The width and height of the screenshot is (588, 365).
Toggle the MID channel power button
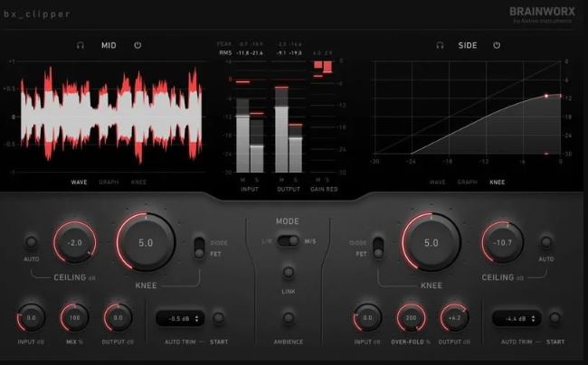(x=138, y=45)
